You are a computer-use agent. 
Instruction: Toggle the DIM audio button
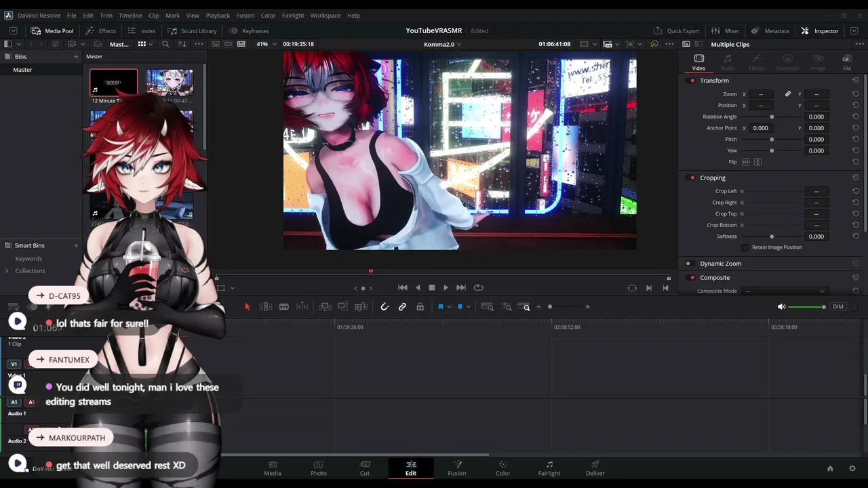(x=838, y=307)
